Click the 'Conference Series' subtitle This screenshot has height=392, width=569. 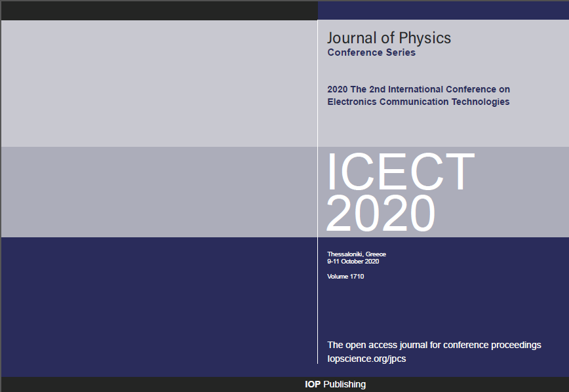(371, 52)
